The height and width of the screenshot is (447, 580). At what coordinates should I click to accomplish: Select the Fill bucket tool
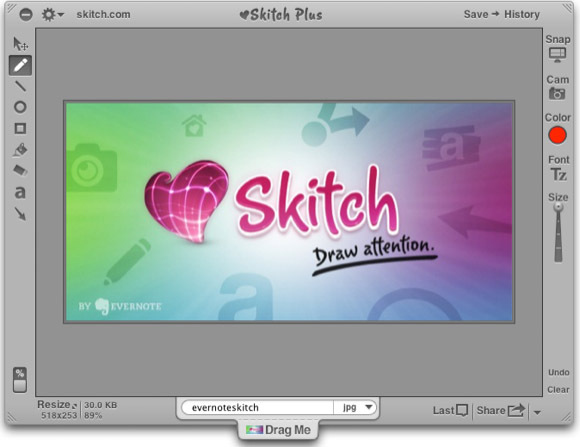point(20,150)
